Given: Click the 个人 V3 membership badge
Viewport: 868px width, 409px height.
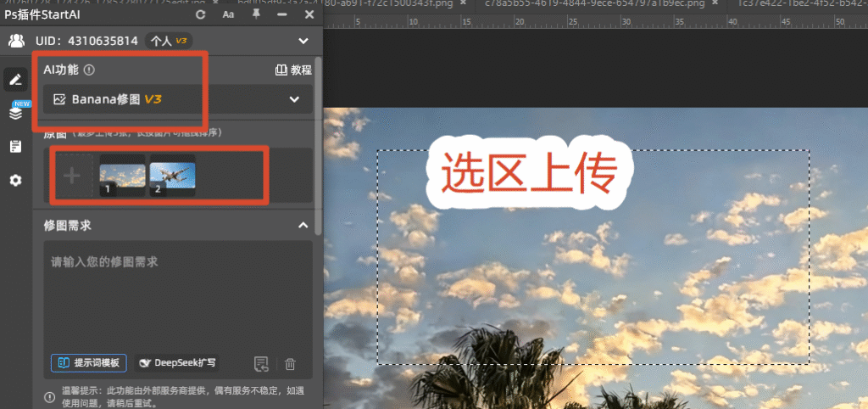Looking at the screenshot, I should pyautogui.click(x=169, y=41).
